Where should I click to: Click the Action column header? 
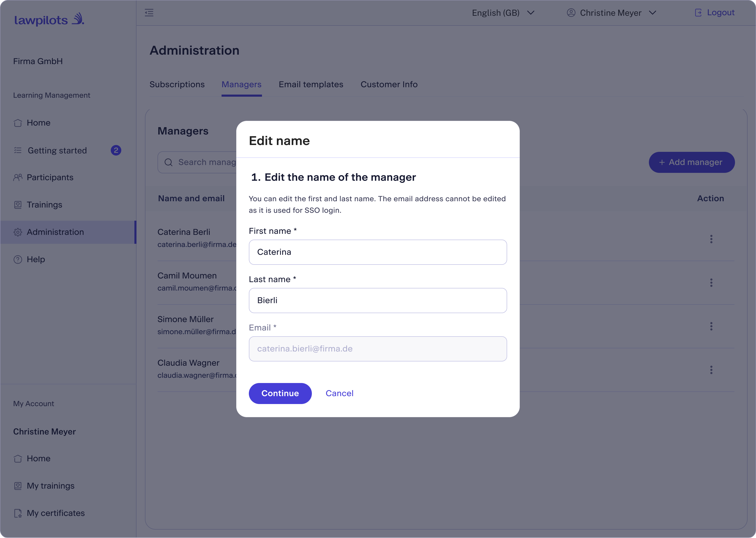710,198
